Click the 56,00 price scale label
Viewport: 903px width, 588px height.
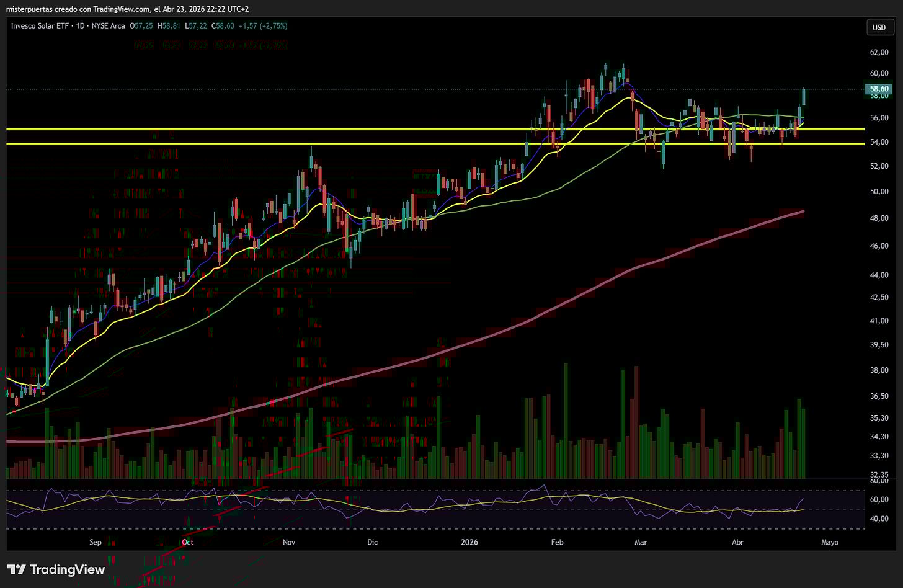[879, 118]
